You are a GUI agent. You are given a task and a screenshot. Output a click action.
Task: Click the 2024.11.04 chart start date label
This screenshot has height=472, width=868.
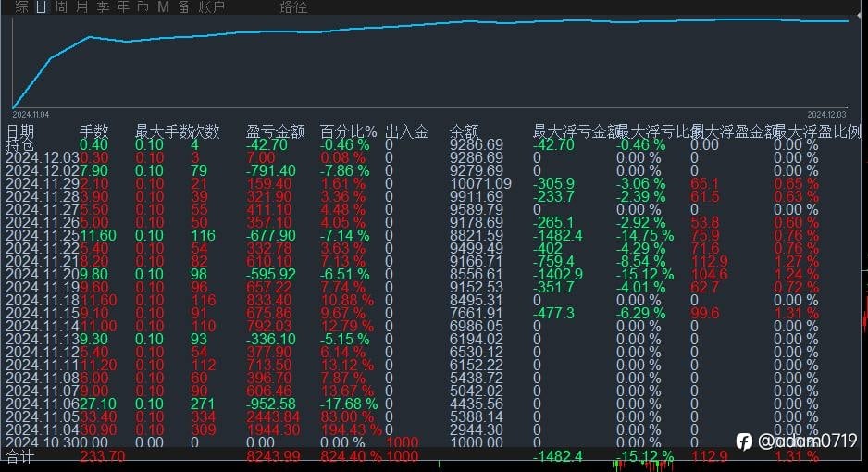[31, 115]
